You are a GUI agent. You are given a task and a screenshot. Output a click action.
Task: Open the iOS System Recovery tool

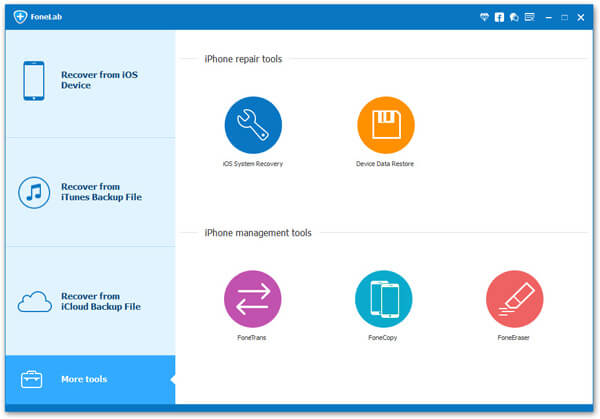click(253, 125)
